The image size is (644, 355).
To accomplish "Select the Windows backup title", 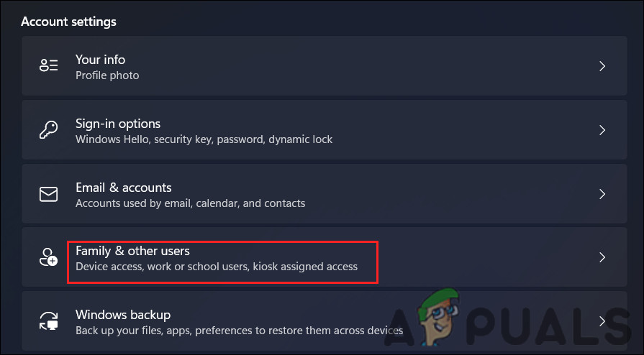I will coord(122,315).
